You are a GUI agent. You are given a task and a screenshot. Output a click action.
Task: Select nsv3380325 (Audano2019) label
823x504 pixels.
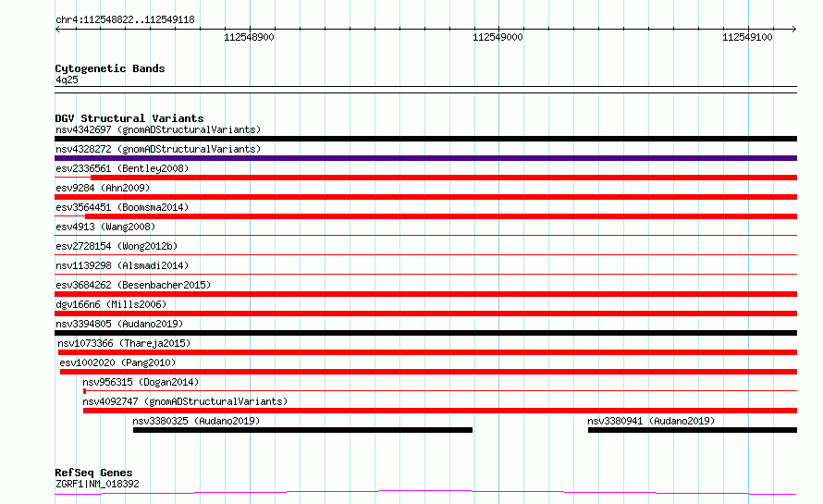tap(196, 421)
